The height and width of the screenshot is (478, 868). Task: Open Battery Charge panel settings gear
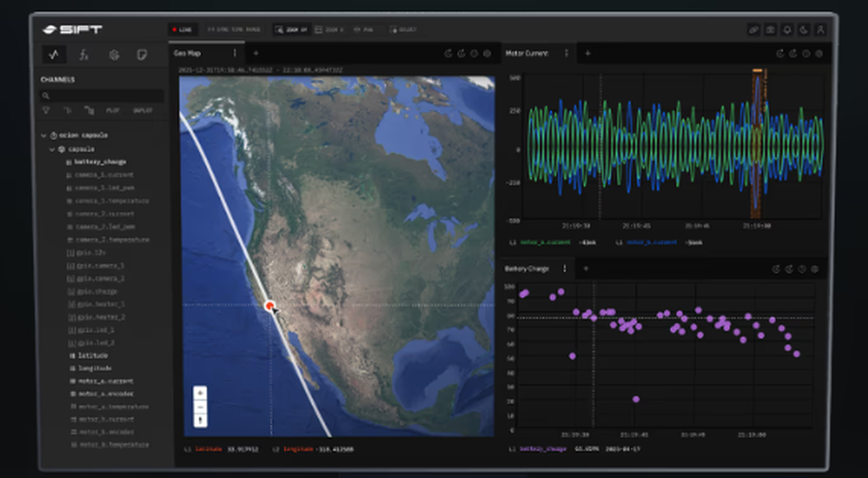[x=815, y=269]
